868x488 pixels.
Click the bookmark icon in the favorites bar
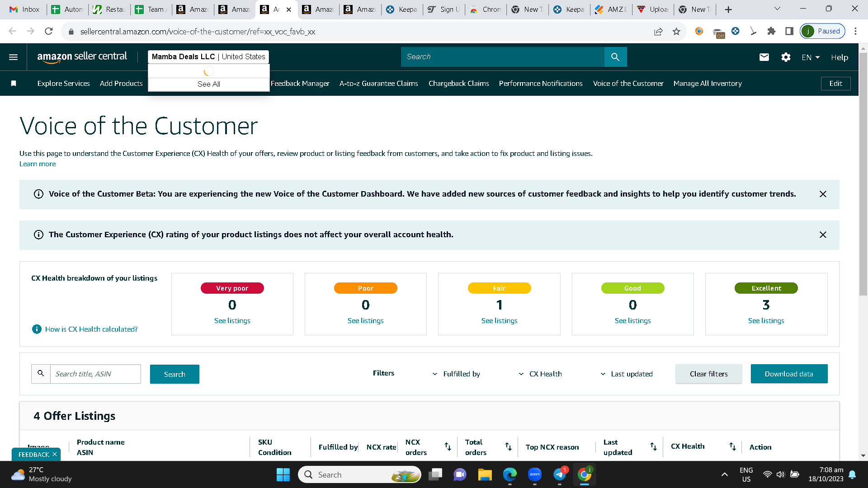(x=14, y=84)
